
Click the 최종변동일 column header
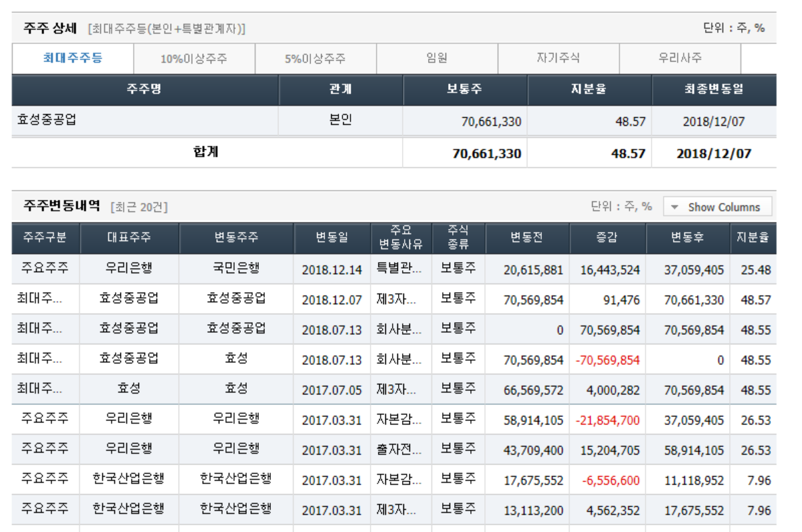point(714,90)
